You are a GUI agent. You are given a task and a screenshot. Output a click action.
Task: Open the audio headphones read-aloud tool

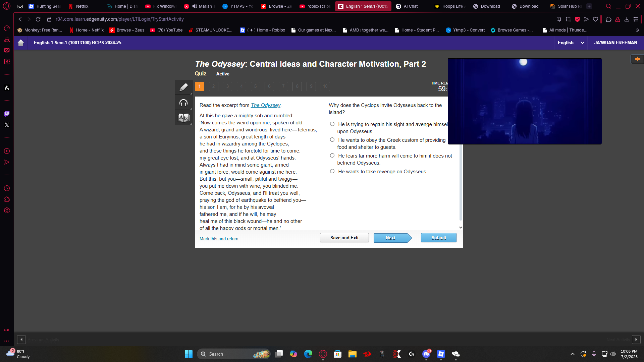(x=183, y=103)
